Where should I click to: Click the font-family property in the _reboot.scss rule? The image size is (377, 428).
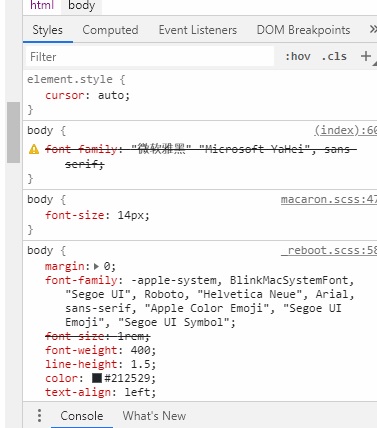(x=81, y=280)
